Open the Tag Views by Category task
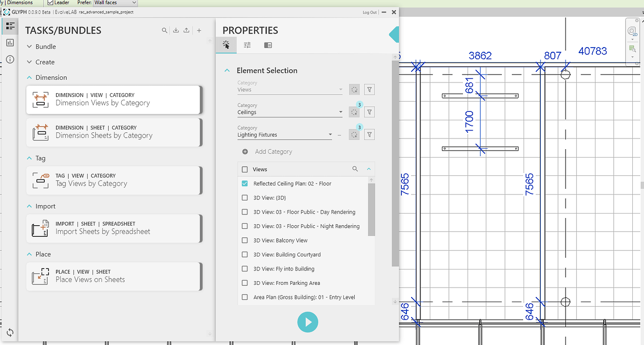Screen dimensions: 644x345 click(x=114, y=180)
